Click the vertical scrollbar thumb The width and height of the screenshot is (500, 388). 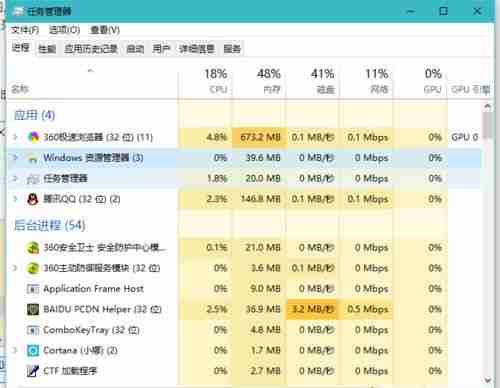click(488, 125)
